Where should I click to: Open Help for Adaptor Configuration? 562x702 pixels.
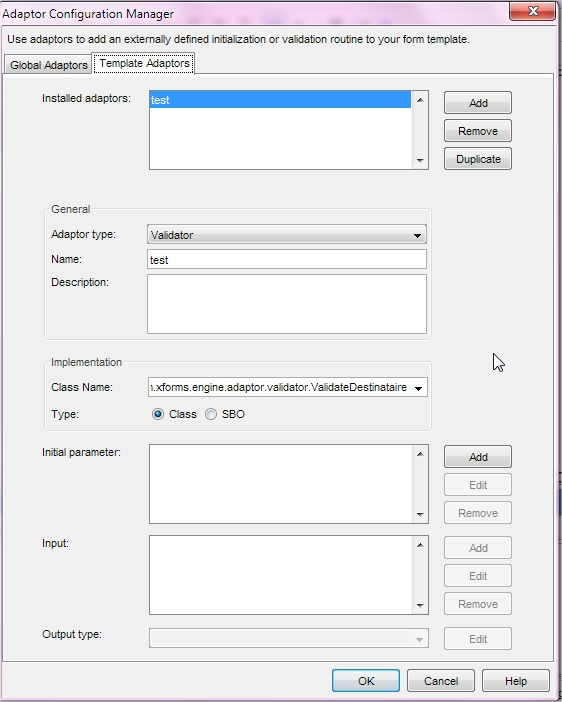pos(516,681)
